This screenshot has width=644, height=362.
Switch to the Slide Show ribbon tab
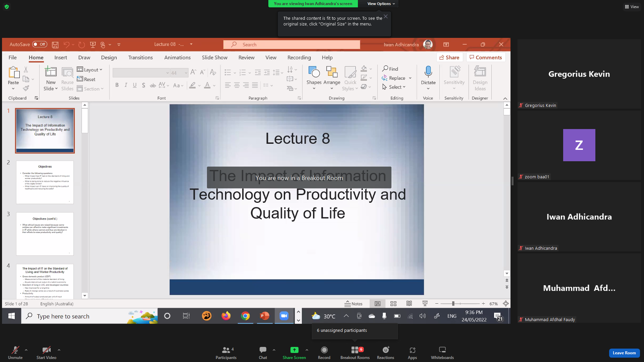click(x=215, y=57)
